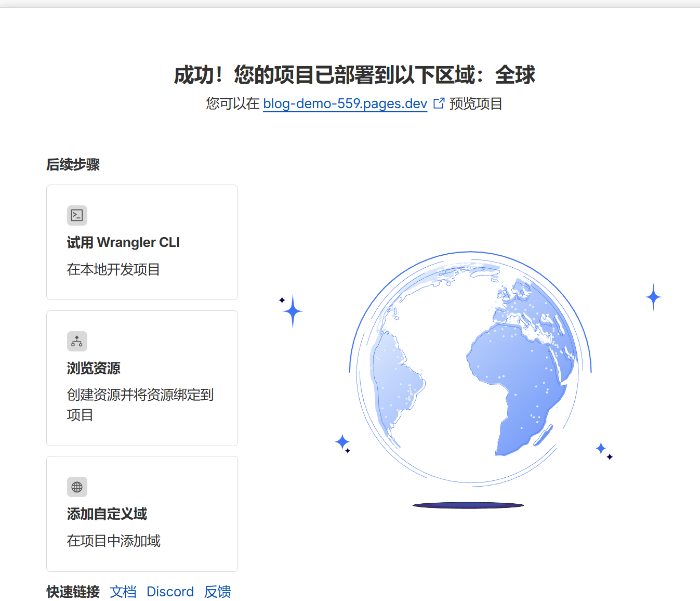Open the '添加自定义域' card title
Image resolution: width=700 pixels, height=601 pixels.
pyautogui.click(x=107, y=514)
